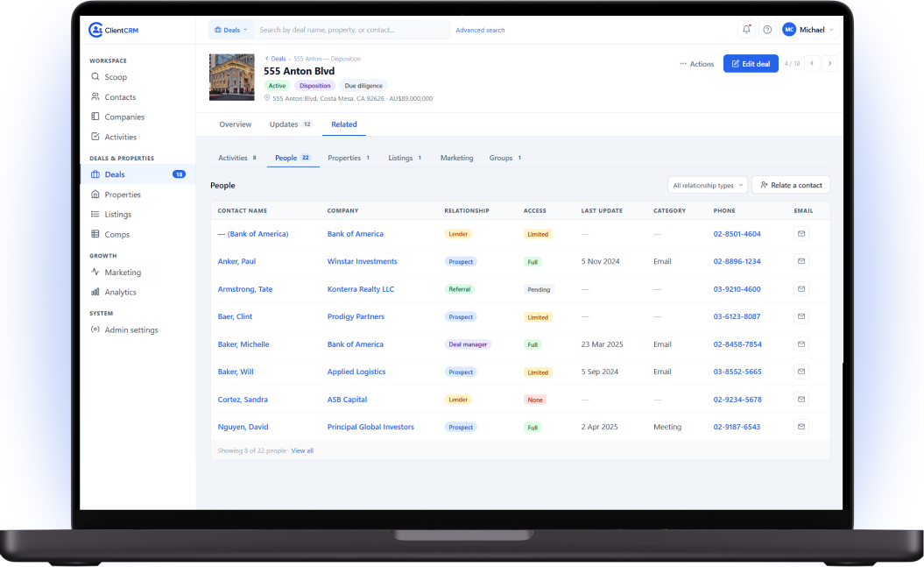The image size is (924, 567).
Task: Click the 2 Apr 2025 last update cell
Action: 599,427
